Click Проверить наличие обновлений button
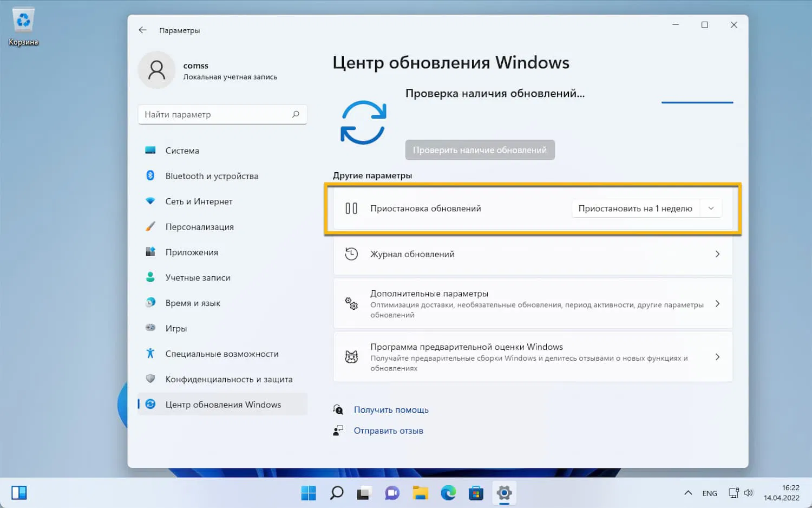The width and height of the screenshot is (812, 508). [480, 150]
